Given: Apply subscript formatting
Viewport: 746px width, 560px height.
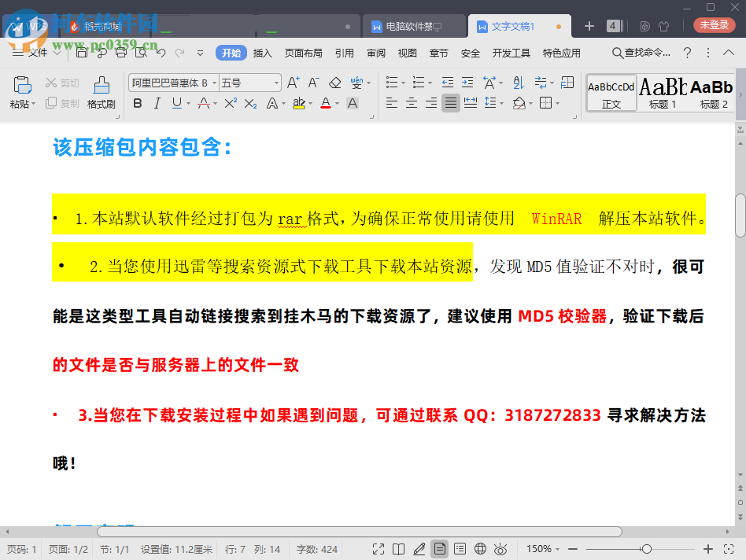Looking at the screenshot, I should (x=250, y=103).
